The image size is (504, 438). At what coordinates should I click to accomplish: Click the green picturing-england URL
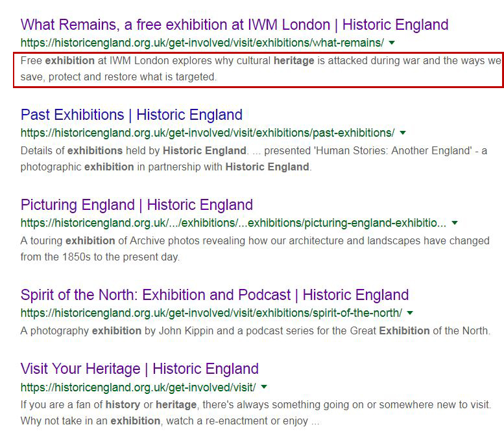click(233, 223)
